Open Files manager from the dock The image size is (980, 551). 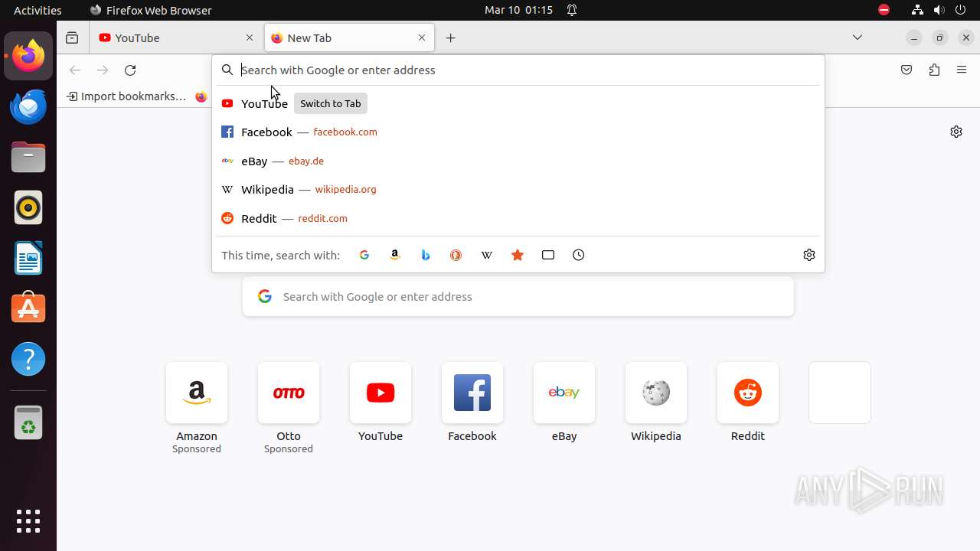pos(28,157)
